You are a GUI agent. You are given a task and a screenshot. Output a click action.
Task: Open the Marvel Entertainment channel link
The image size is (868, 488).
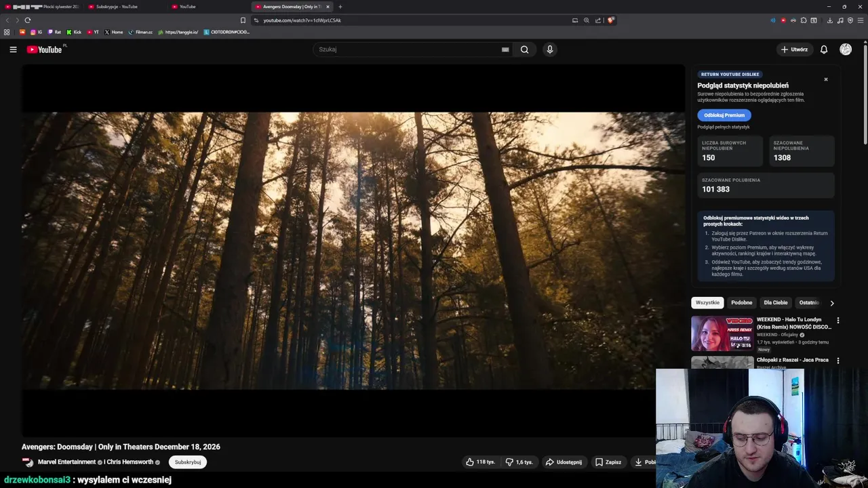tap(66, 462)
